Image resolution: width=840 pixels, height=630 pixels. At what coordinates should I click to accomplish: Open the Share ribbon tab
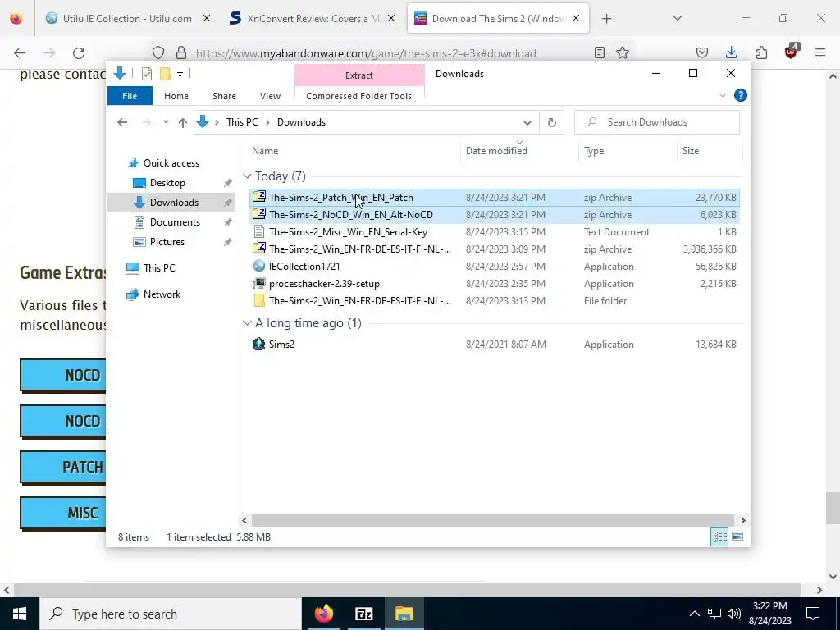(224, 96)
